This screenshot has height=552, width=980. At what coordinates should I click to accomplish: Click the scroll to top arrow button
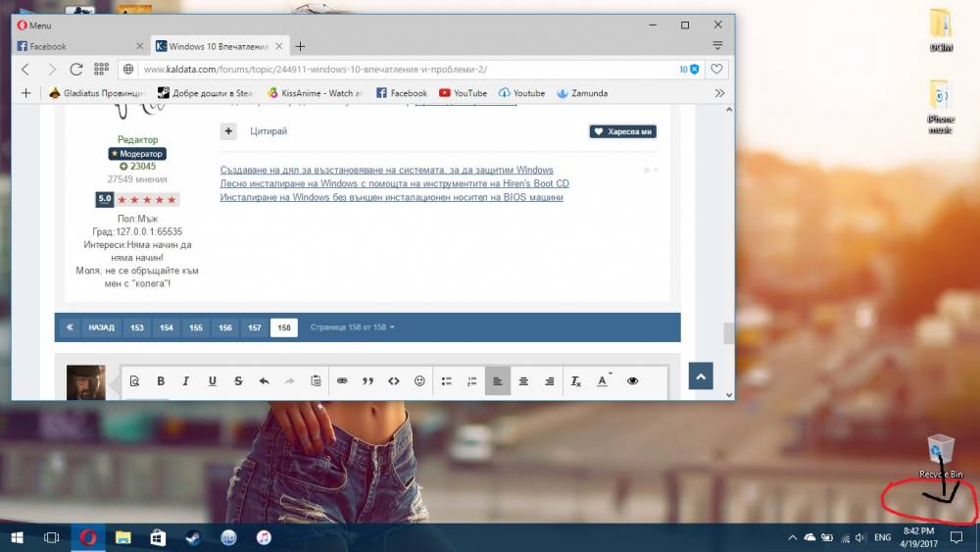coord(701,376)
